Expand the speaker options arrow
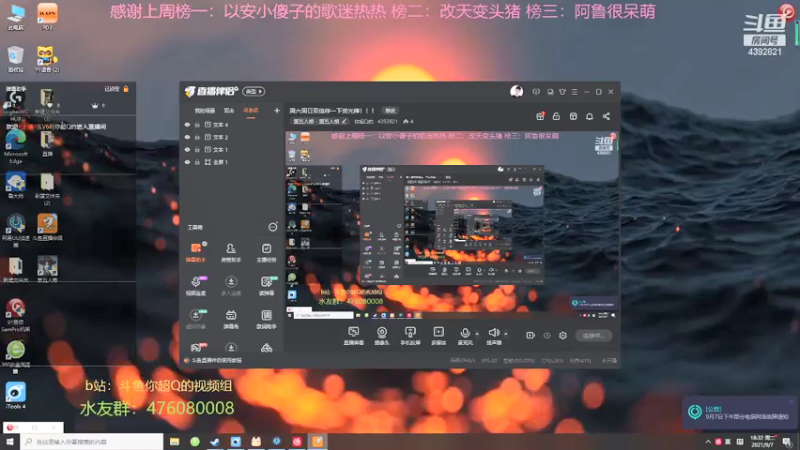The width and height of the screenshot is (800, 450). [506, 334]
